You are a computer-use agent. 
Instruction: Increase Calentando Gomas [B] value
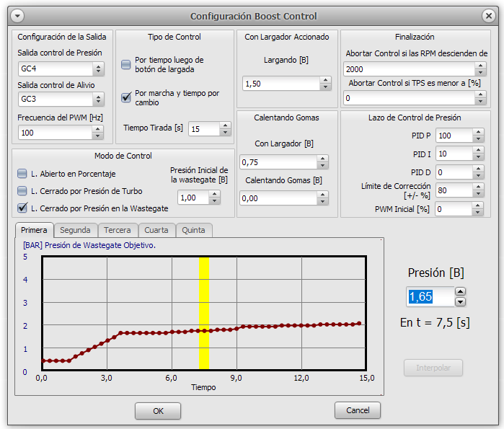point(322,195)
